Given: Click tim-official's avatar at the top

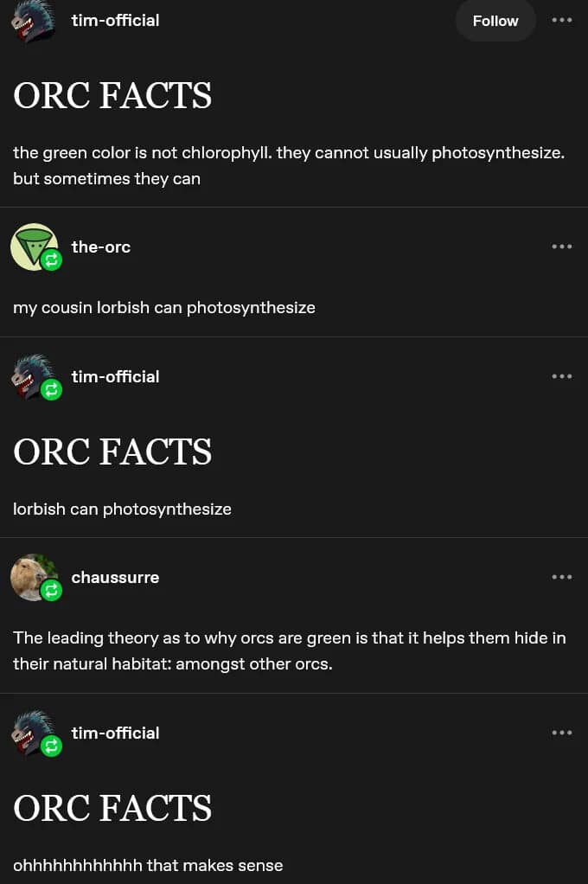Looking at the screenshot, I should 33,19.
